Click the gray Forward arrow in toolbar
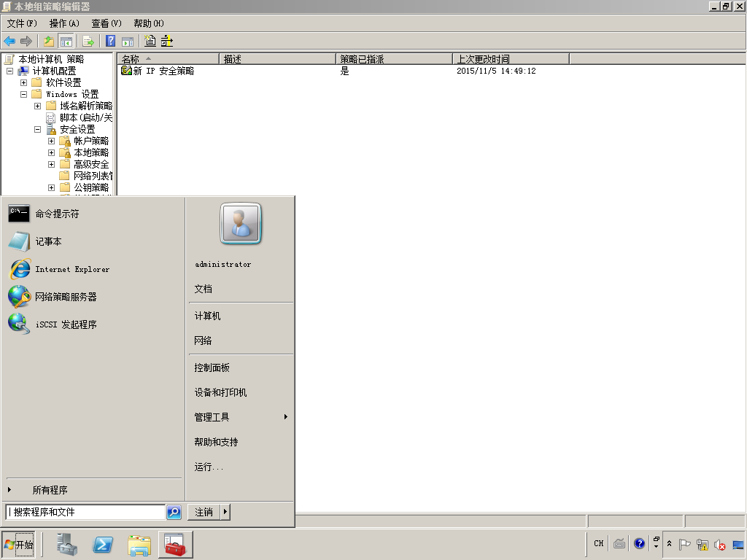The height and width of the screenshot is (560, 747). pos(26,42)
